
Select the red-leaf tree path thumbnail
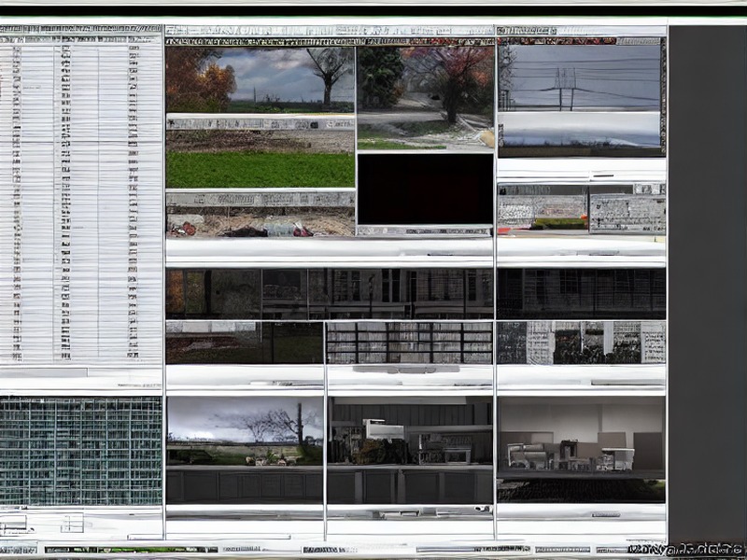coord(426,99)
